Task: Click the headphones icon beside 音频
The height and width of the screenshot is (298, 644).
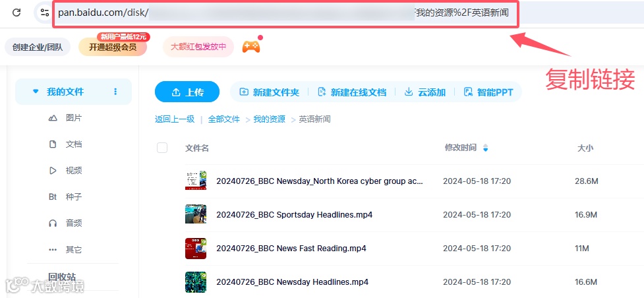Action: [53, 223]
